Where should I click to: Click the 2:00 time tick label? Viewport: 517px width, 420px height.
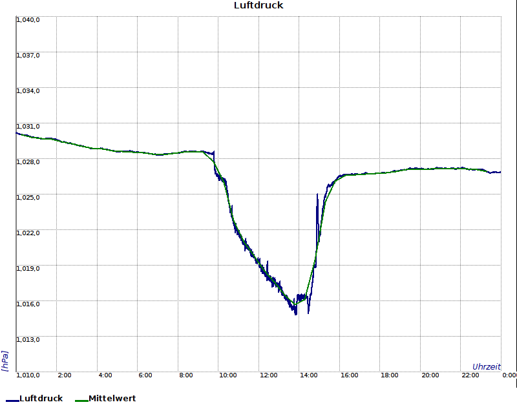coord(65,375)
